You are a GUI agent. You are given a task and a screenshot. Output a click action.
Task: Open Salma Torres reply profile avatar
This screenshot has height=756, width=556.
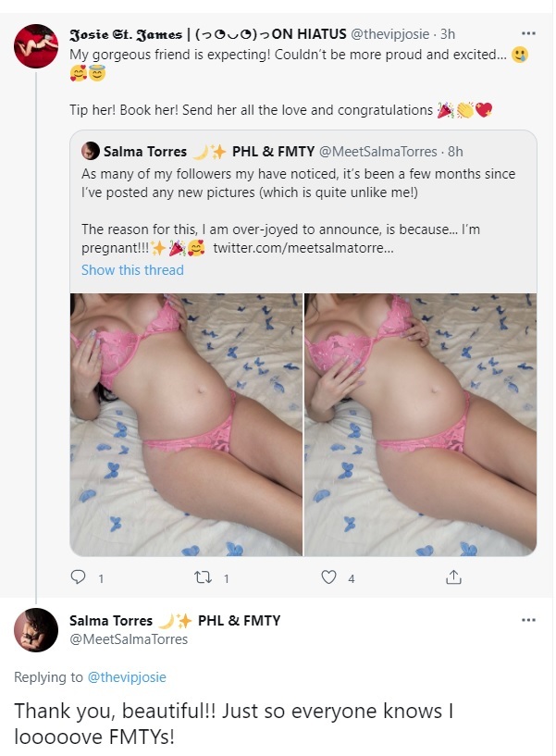pos(36,631)
